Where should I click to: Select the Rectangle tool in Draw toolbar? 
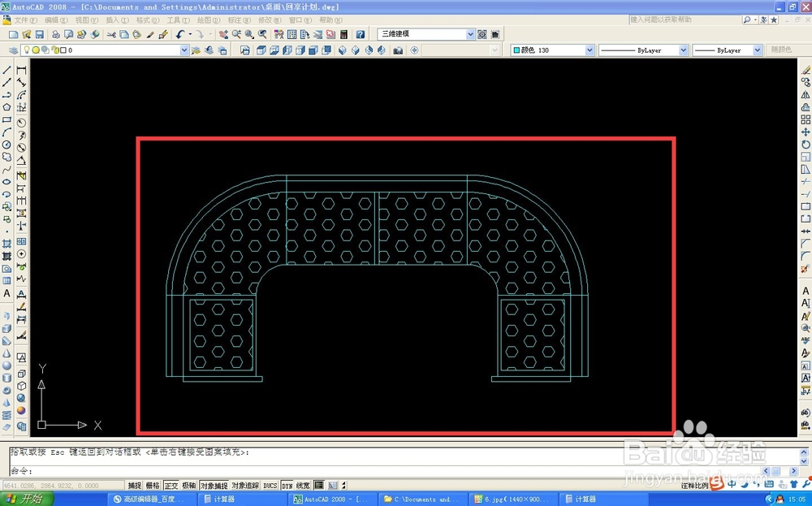[x=6, y=119]
